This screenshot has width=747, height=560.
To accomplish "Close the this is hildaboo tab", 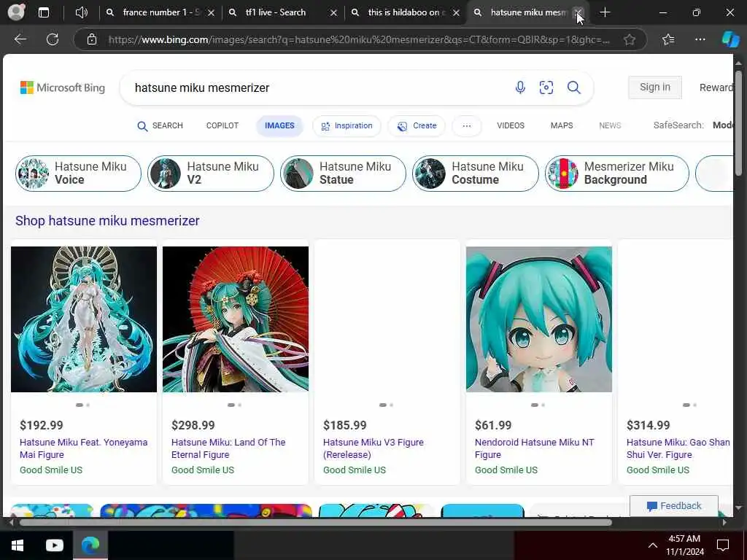I will (456, 13).
